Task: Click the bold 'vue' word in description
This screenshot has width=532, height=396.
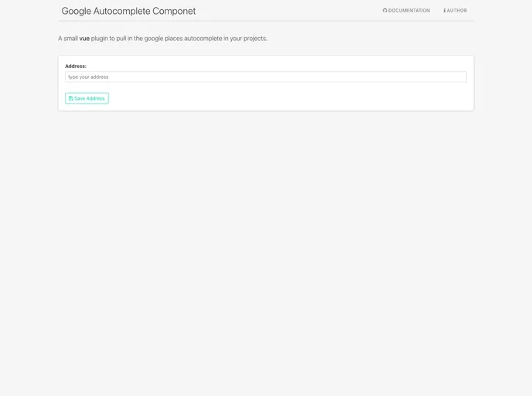Action: (84, 39)
